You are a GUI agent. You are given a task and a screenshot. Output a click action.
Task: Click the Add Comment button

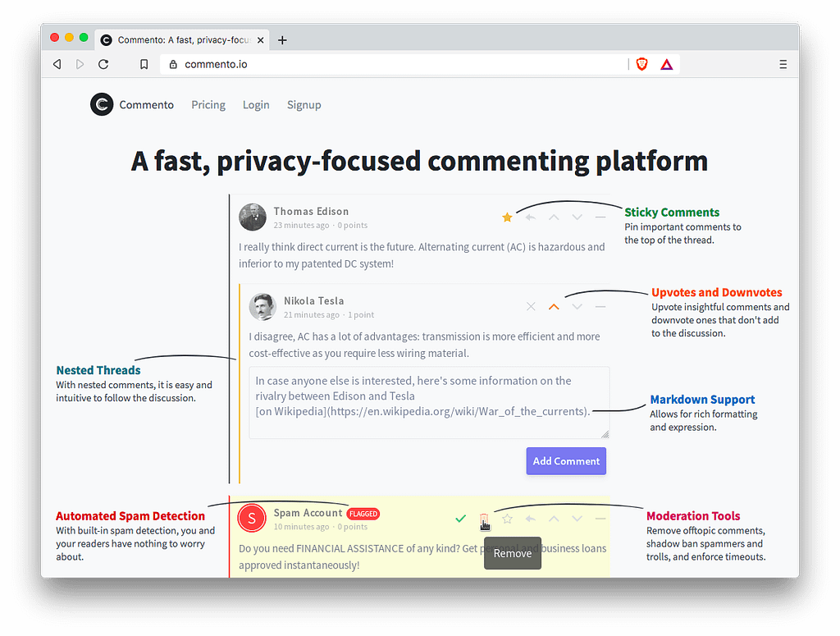[566, 460]
